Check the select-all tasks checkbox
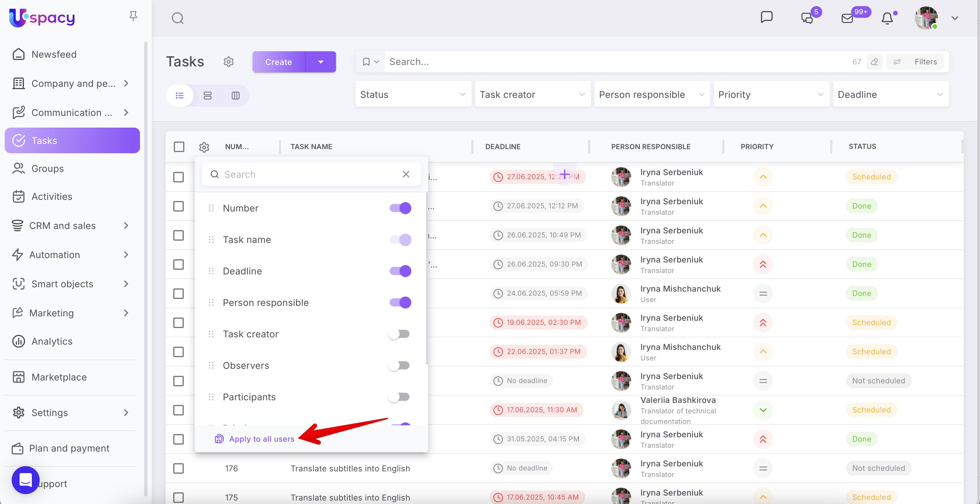 point(179,147)
